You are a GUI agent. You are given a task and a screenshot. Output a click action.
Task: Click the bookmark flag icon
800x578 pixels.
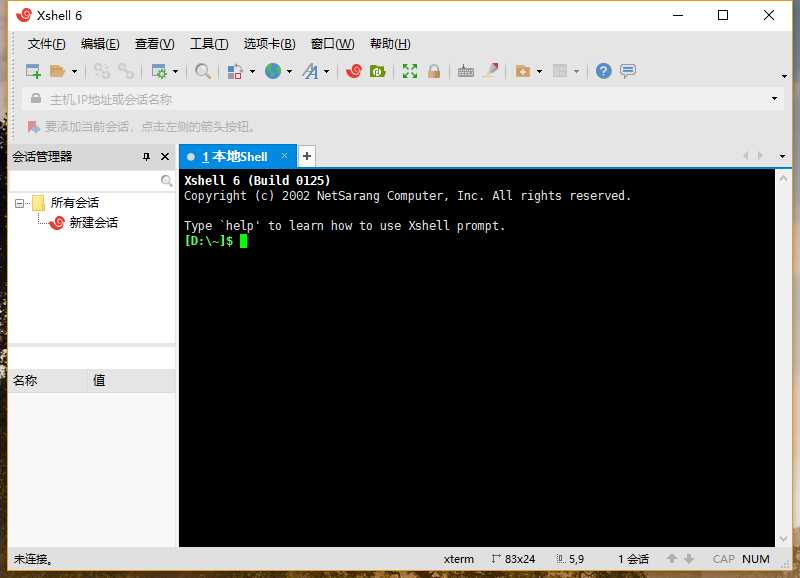(34, 127)
